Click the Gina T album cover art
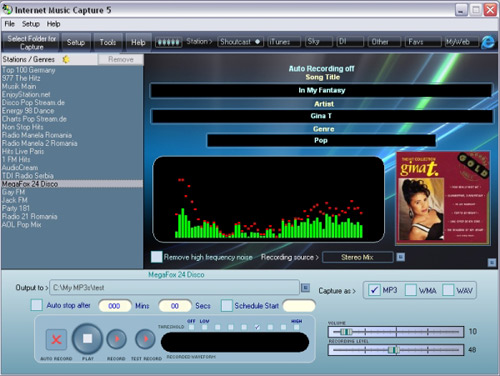The image size is (500, 376). pos(443,198)
